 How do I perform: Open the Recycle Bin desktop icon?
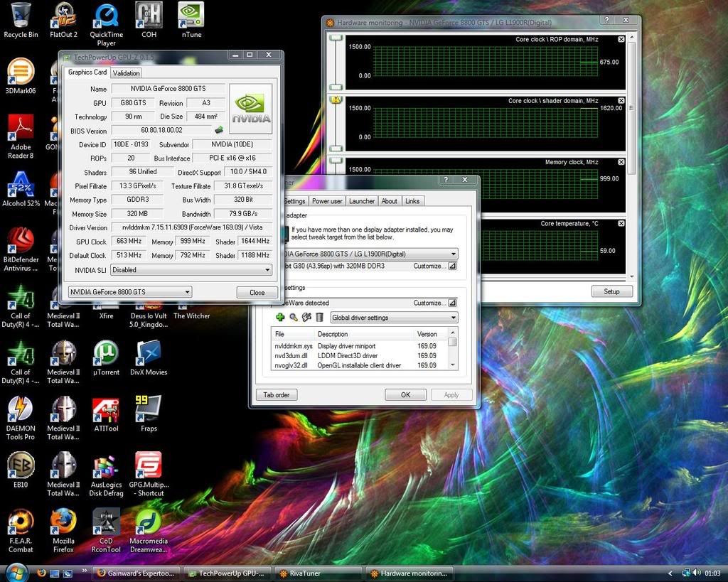(21, 21)
